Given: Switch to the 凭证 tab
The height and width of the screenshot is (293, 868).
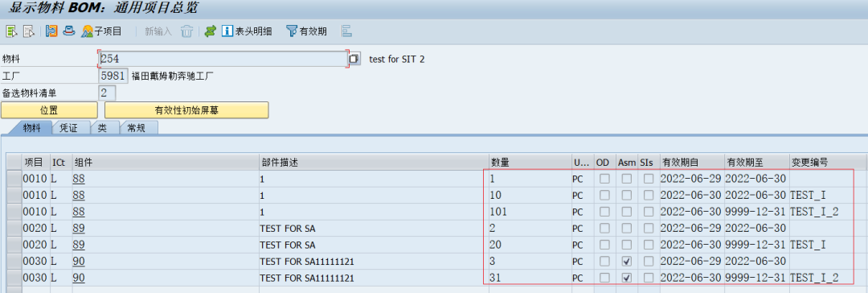Looking at the screenshot, I should 68,128.
